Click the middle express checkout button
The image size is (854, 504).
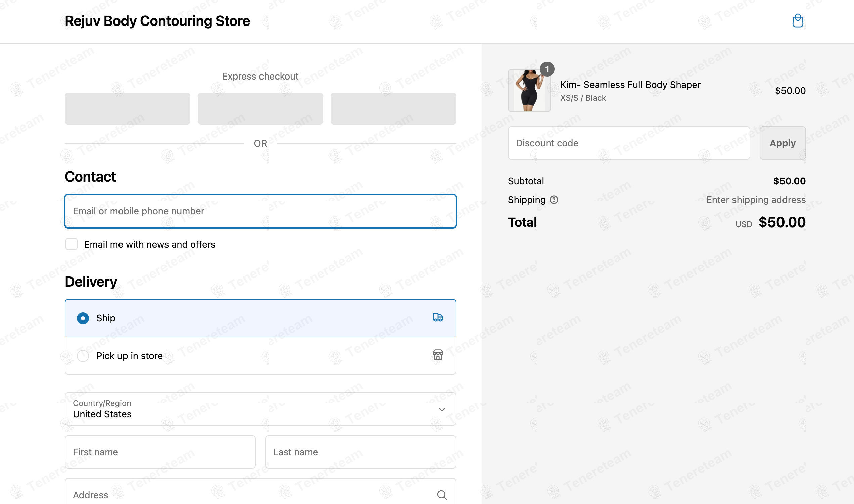[x=260, y=109]
